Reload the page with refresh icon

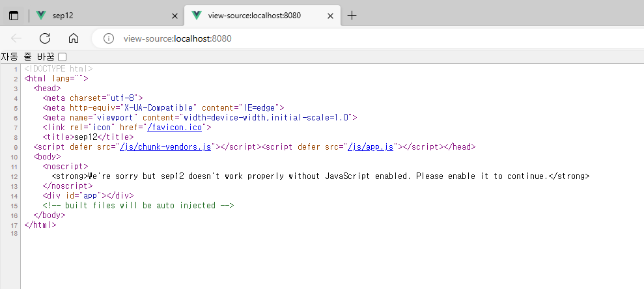[45, 38]
